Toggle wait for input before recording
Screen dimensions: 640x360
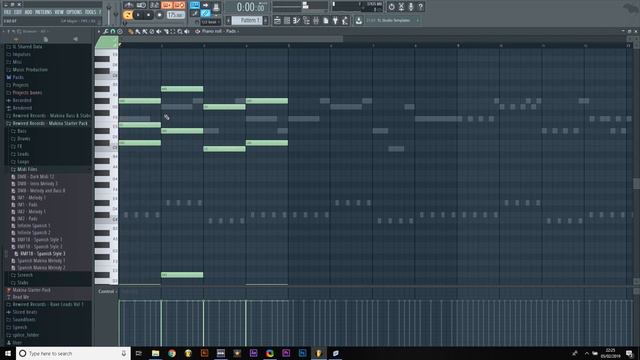pos(141,5)
